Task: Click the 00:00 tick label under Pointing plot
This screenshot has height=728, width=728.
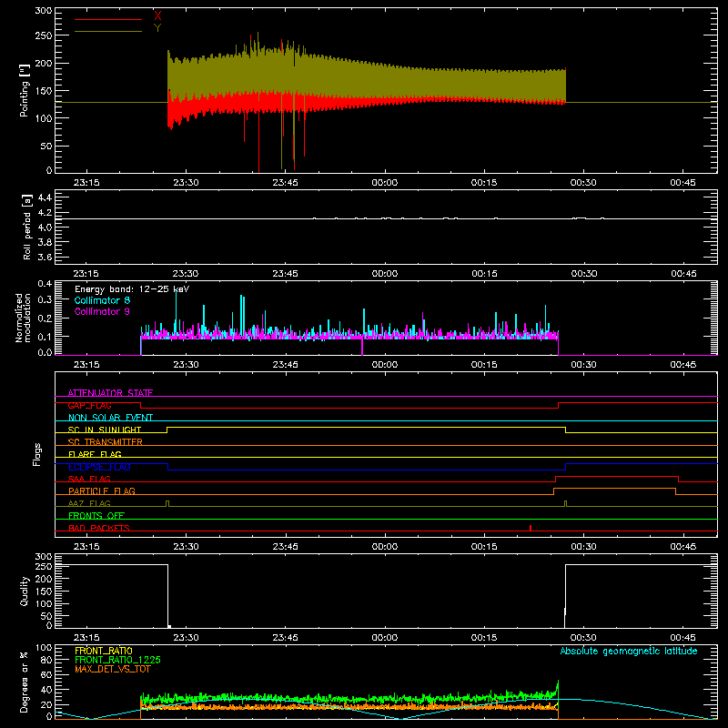Action: click(x=385, y=183)
